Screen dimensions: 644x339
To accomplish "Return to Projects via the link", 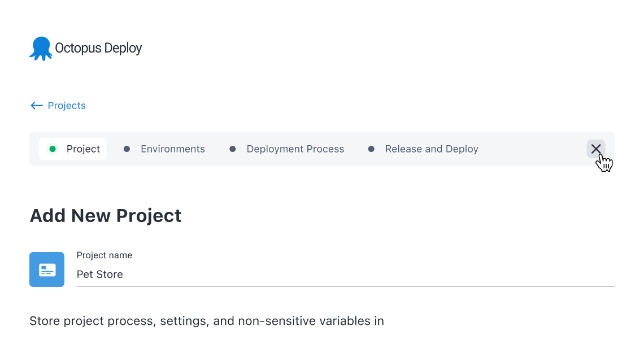I will [67, 106].
